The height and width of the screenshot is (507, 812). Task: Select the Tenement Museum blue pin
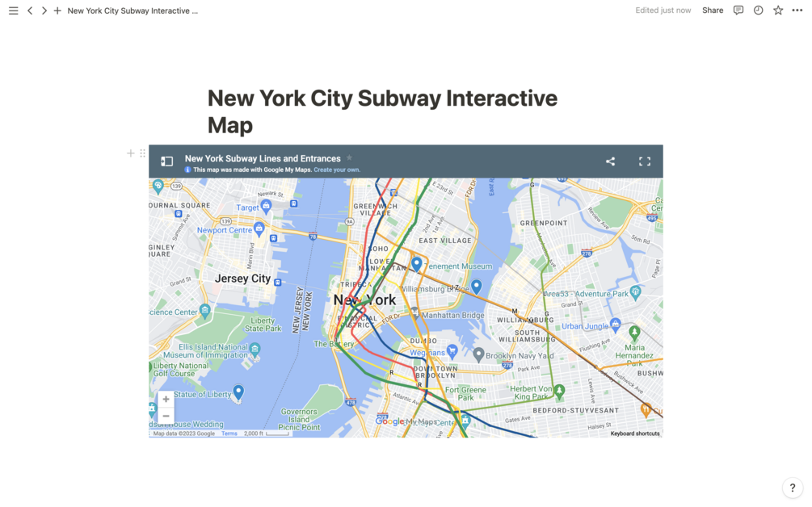[416, 264]
